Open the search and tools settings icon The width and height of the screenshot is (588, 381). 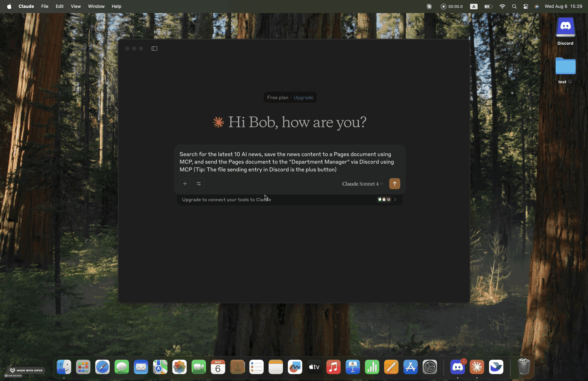tap(199, 184)
